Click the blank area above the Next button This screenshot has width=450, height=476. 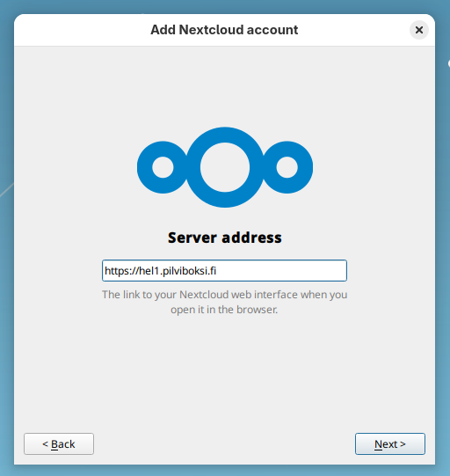(x=390, y=395)
